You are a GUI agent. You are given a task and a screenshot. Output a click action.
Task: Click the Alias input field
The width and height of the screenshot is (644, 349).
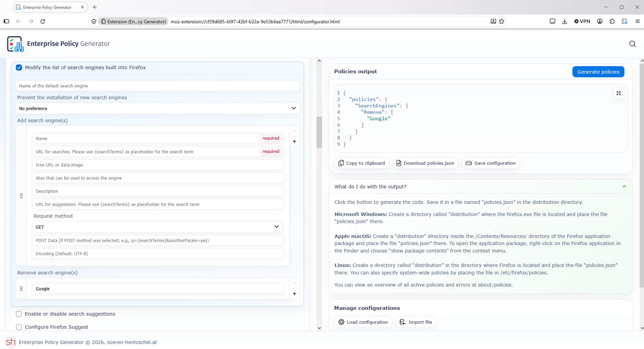tap(158, 178)
